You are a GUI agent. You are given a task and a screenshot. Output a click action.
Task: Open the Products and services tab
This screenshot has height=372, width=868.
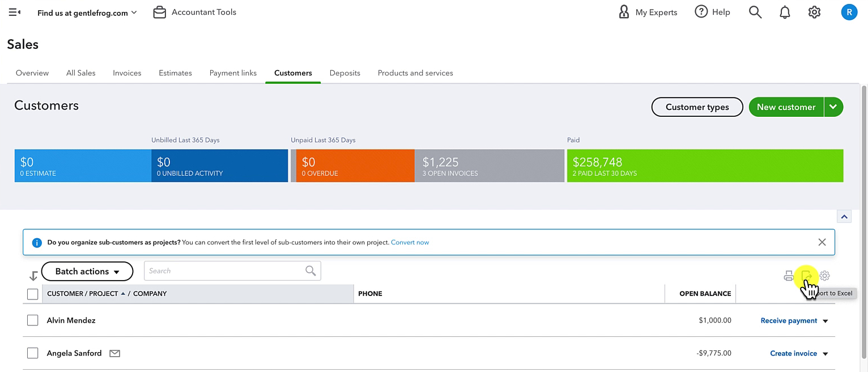(415, 73)
